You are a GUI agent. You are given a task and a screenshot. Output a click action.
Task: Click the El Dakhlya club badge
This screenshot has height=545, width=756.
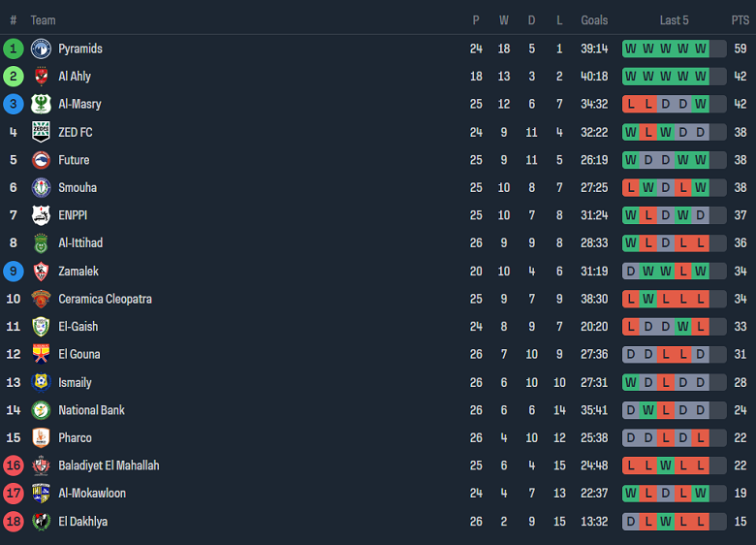coord(41,522)
